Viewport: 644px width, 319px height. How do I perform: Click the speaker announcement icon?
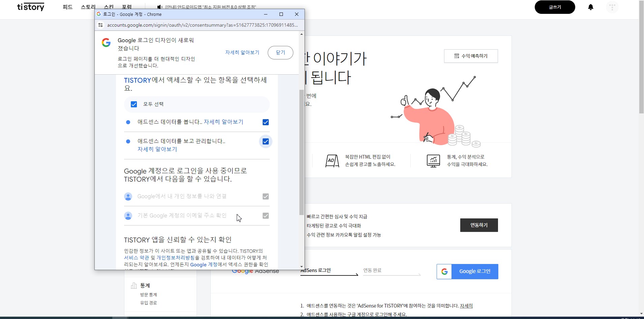[x=160, y=7]
